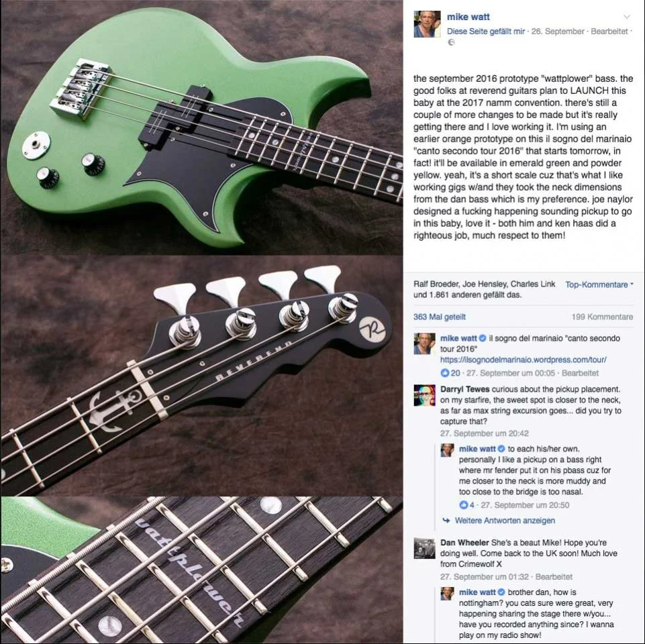Click the verified badge beside mike watt's first comment
This screenshot has width=645, height=644.
click(483, 338)
